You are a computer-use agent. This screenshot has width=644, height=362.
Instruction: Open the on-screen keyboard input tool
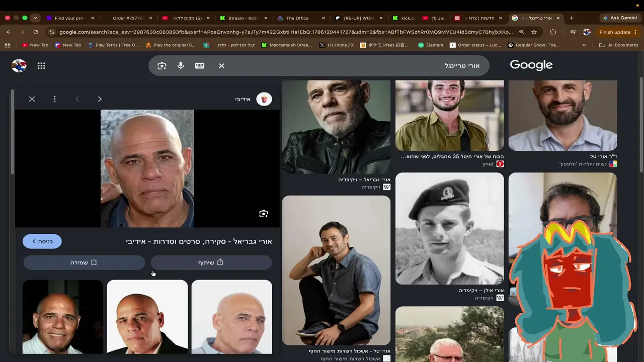tap(200, 66)
